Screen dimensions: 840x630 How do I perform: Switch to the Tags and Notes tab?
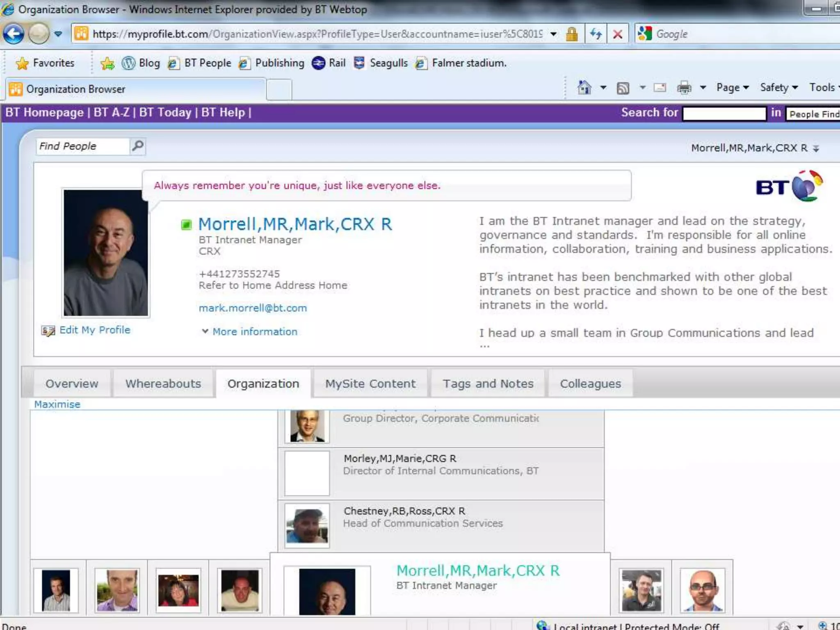[x=488, y=383]
